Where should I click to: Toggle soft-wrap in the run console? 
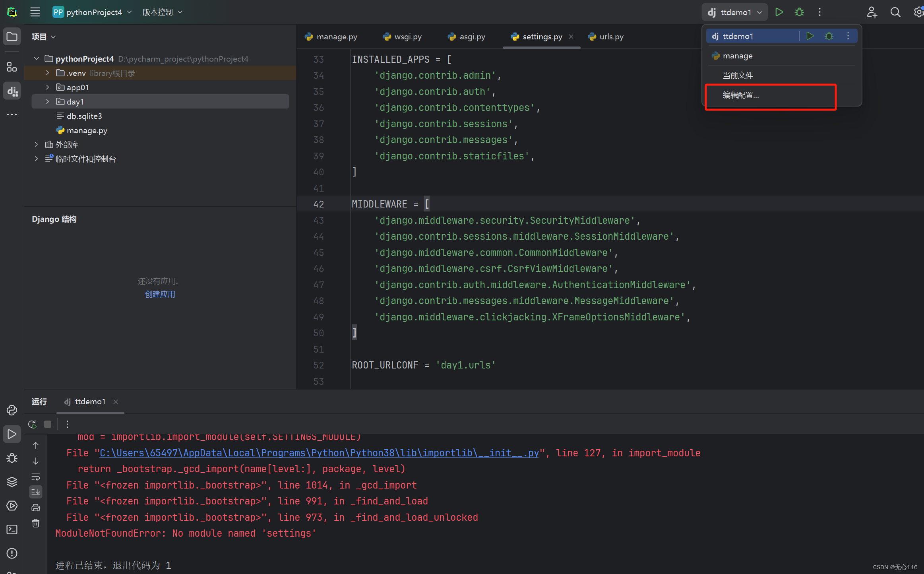pyautogui.click(x=36, y=477)
